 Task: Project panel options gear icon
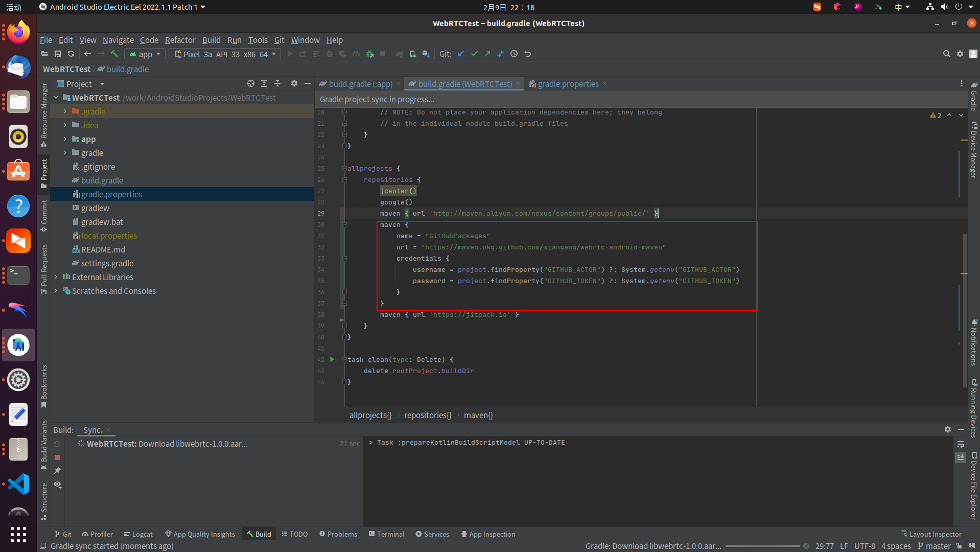(x=294, y=83)
